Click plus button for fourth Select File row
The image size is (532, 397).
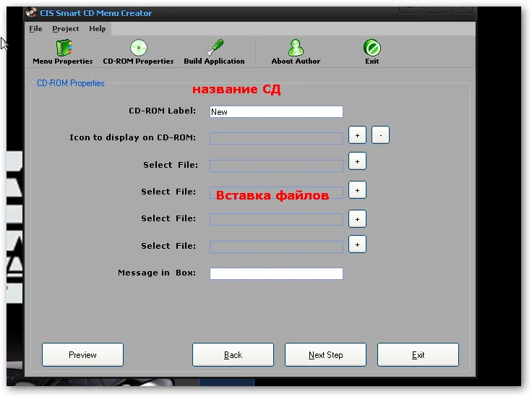357,244
